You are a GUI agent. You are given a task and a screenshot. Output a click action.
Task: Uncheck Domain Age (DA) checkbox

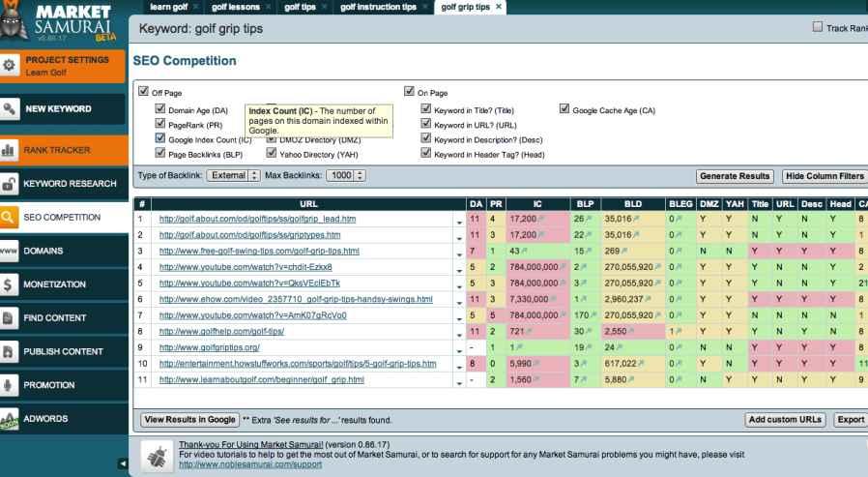(160, 109)
